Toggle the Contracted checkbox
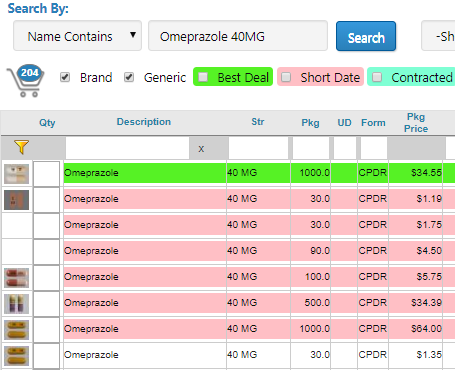Image resolution: width=455 pixels, height=370 pixels. [x=377, y=77]
